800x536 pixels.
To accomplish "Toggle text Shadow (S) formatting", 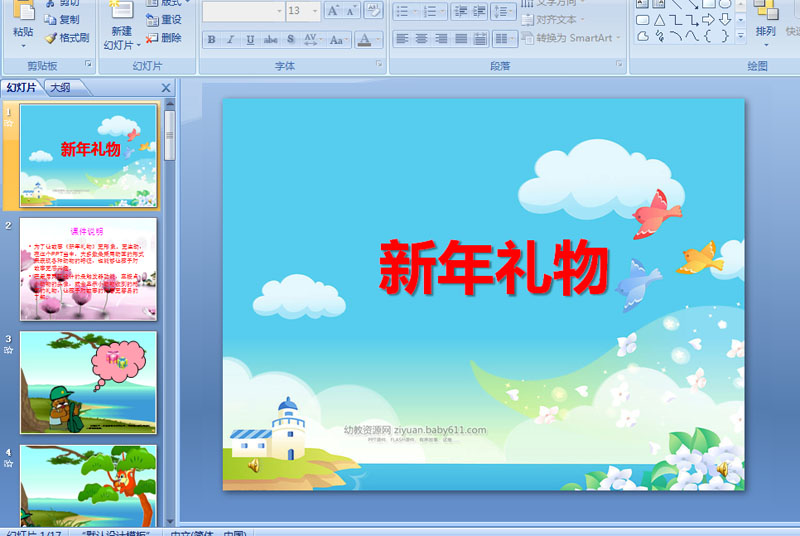I will 290,39.
